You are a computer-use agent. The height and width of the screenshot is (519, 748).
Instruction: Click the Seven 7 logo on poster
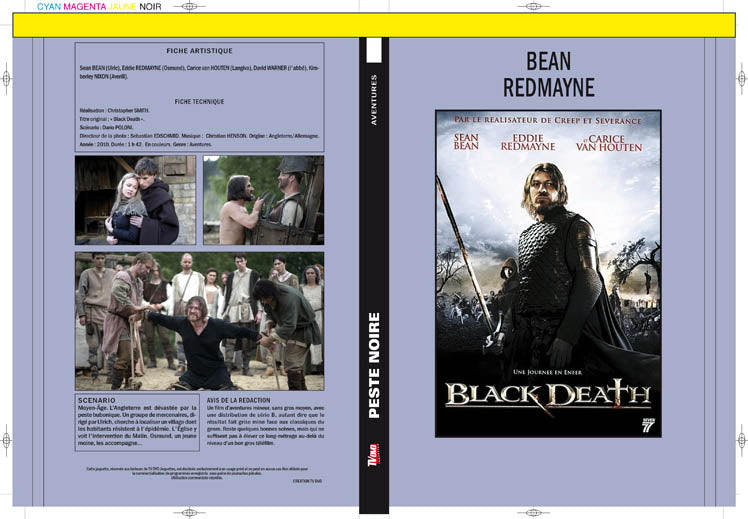point(648,426)
